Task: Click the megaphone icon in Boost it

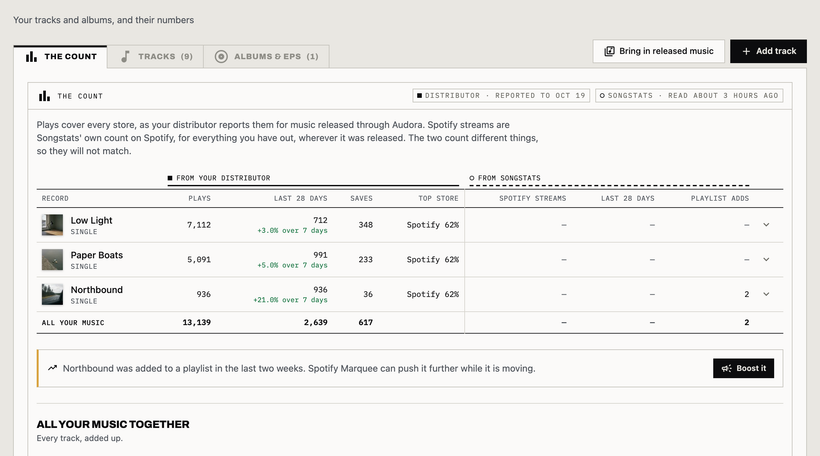Action: (726, 369)
